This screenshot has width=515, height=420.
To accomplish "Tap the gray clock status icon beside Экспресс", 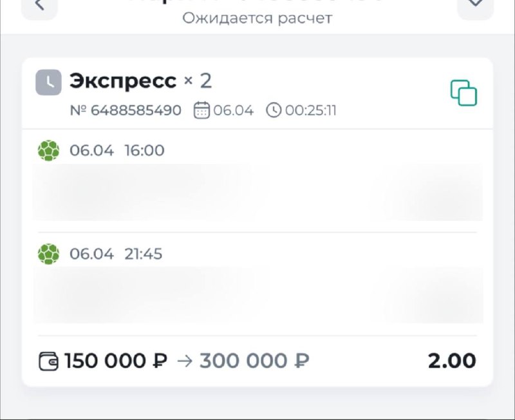I will coord(48,82).
